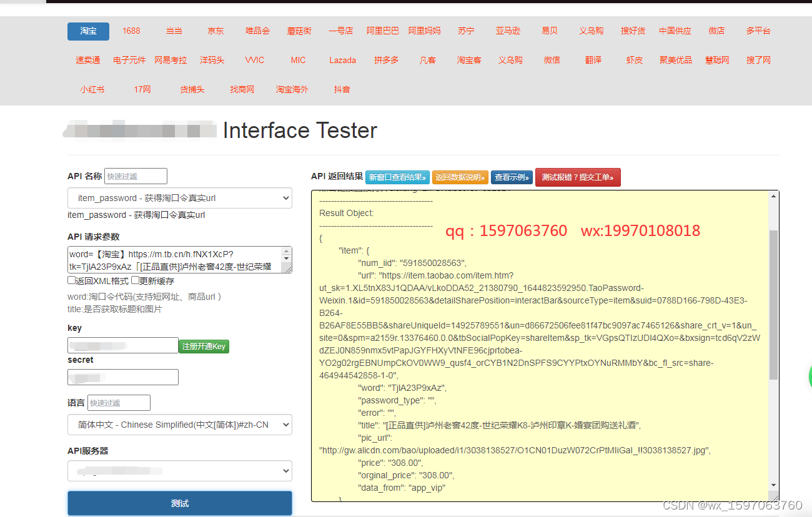Expand the 语言 简体中文 dropdown

[x=180, y=425]
